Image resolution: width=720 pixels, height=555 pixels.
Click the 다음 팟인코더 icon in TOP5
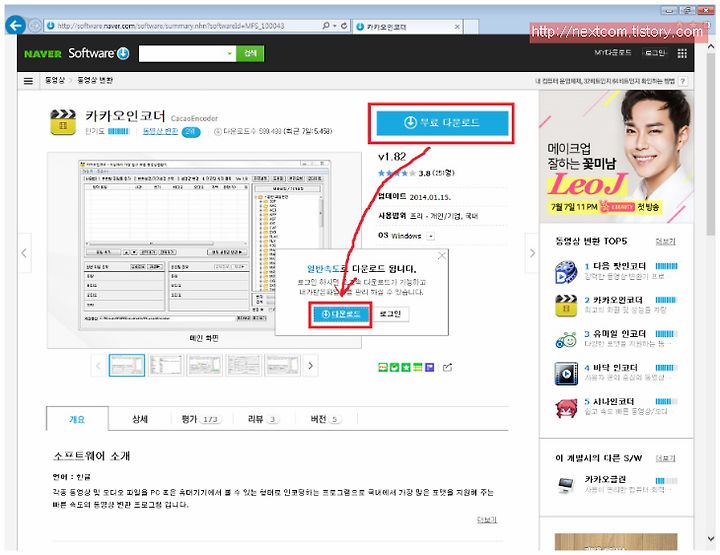point(566,272)
